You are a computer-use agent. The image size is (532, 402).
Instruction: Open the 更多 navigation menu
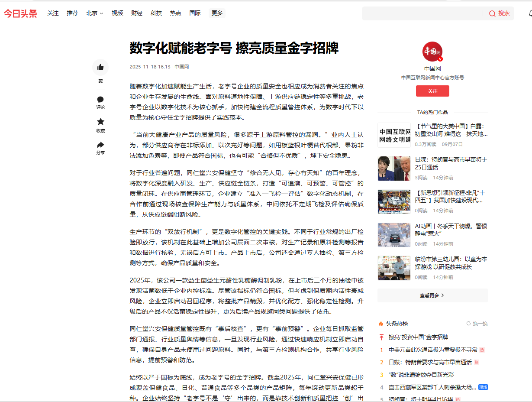217,13
